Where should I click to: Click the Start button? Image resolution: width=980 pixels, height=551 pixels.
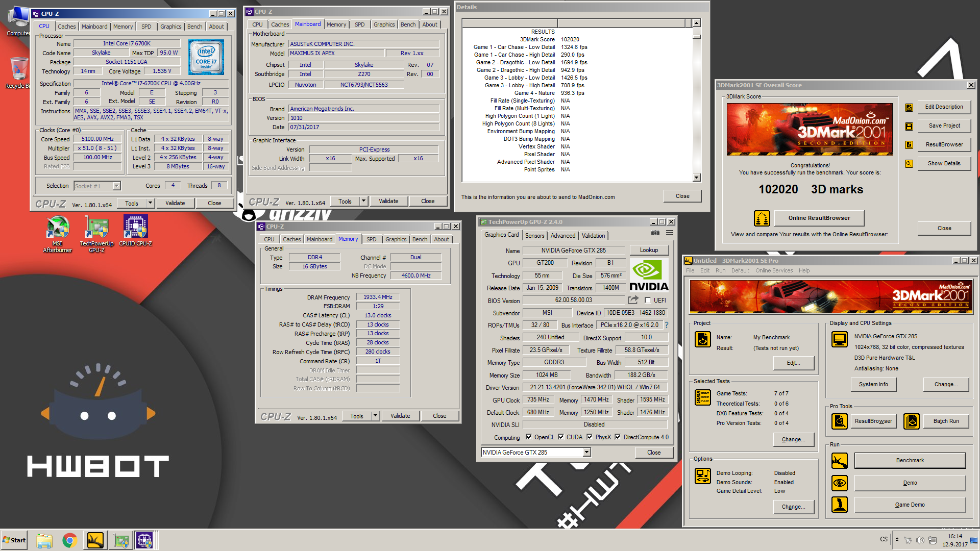[x=14, y=540]
